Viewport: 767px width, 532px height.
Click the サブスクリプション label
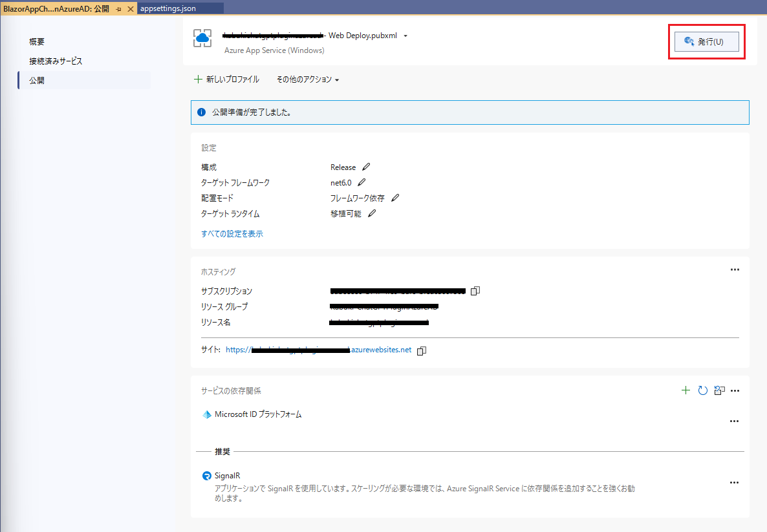226,291
